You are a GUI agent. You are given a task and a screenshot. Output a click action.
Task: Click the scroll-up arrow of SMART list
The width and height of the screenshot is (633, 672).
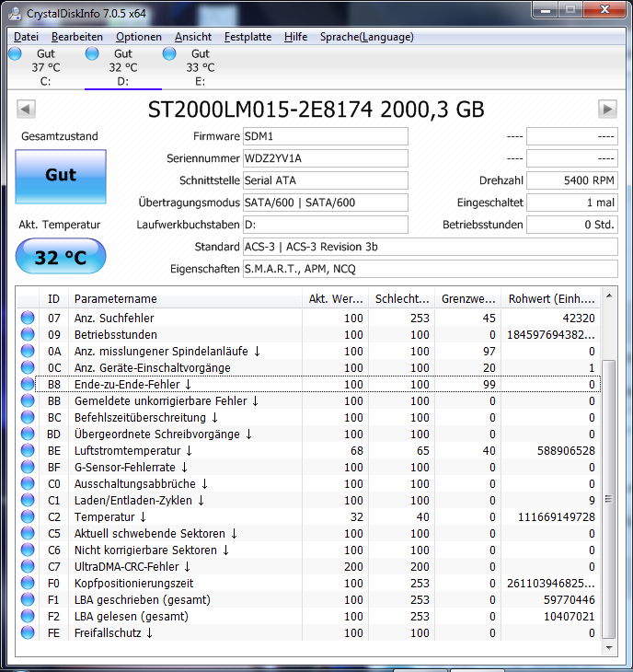[x=609, y=295]
